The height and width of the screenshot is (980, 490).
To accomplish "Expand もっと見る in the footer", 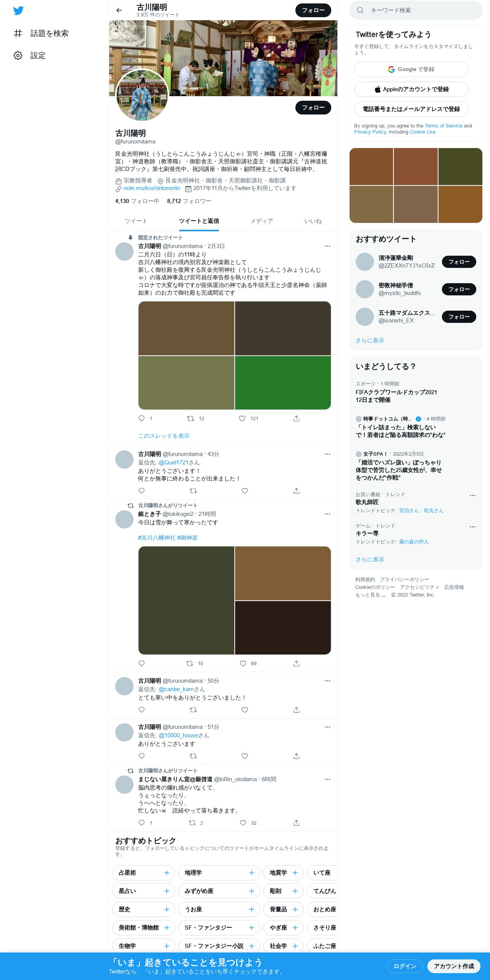I will 370,595.
